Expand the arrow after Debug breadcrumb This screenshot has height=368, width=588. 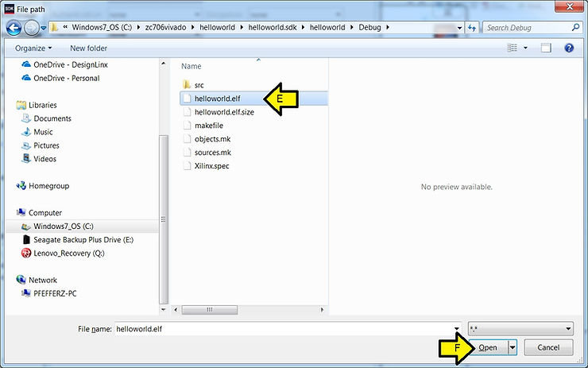point(388,27)
